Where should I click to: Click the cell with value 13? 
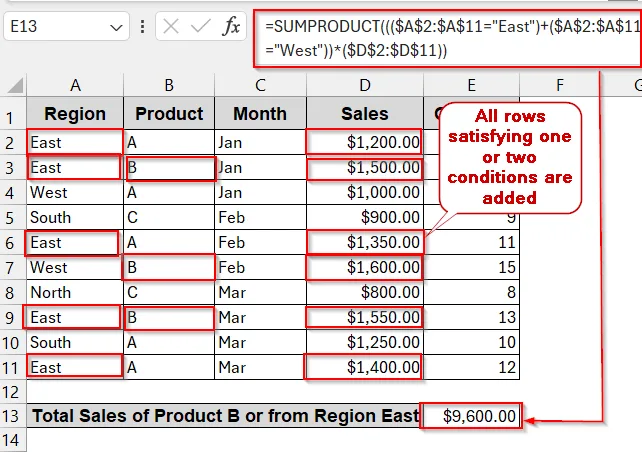[x=471, y=317]
